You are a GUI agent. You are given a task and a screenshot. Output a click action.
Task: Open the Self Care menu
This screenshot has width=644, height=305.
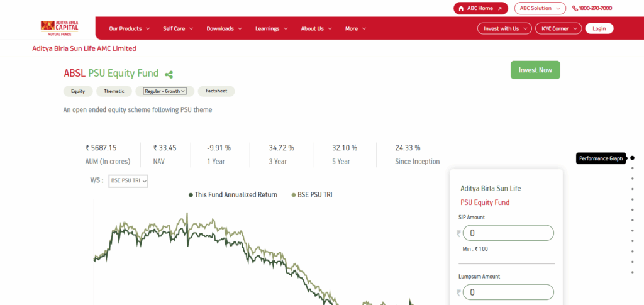pyautogui.click(x=178, y=29)
